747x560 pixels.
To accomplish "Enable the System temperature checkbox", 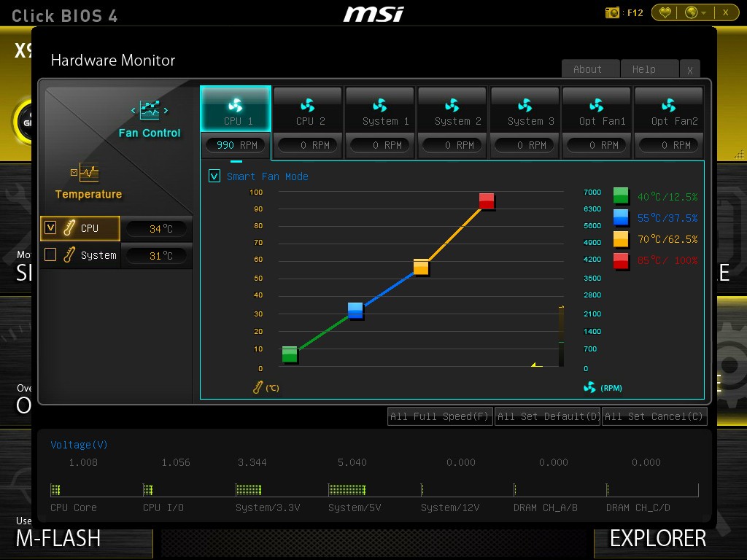I will click(50, 255).
